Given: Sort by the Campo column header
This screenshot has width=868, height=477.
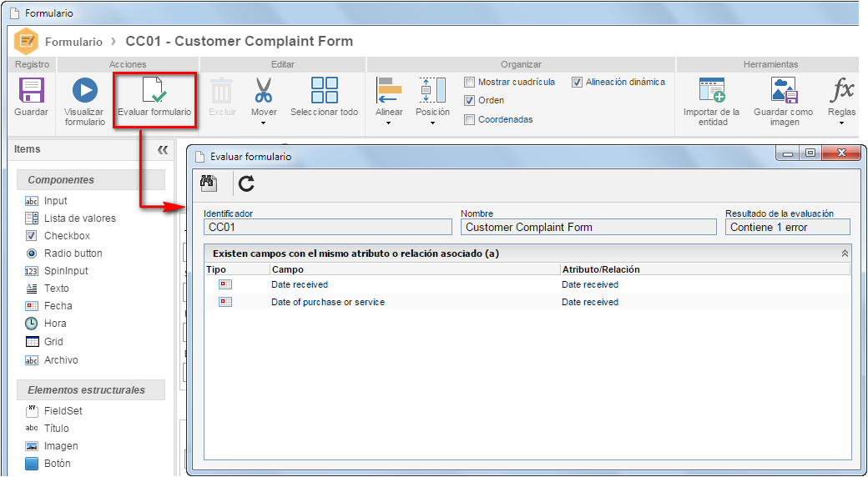Looking at the screenshot, I should pyautogui.click(x=415, y=269).
